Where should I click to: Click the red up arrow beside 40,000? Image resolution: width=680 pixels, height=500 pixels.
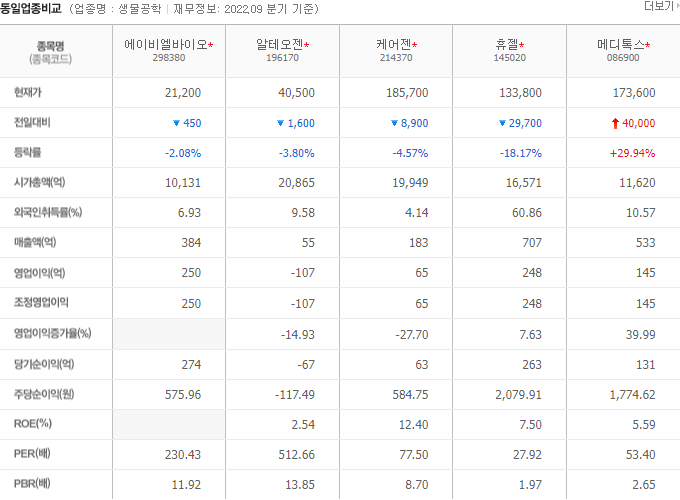click(615, 124)
